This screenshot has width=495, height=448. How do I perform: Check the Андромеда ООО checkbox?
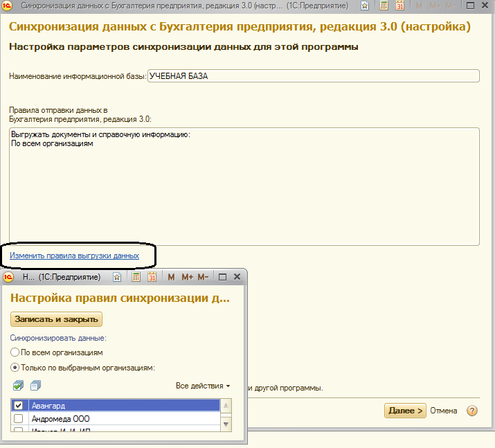pyautogui.click(x=18, y=419)
